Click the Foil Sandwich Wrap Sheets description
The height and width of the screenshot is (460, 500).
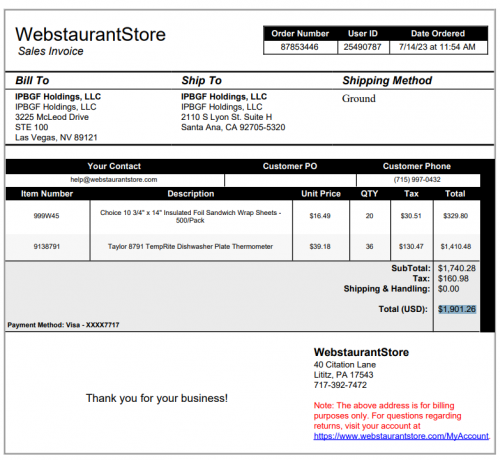pos(191,216)
